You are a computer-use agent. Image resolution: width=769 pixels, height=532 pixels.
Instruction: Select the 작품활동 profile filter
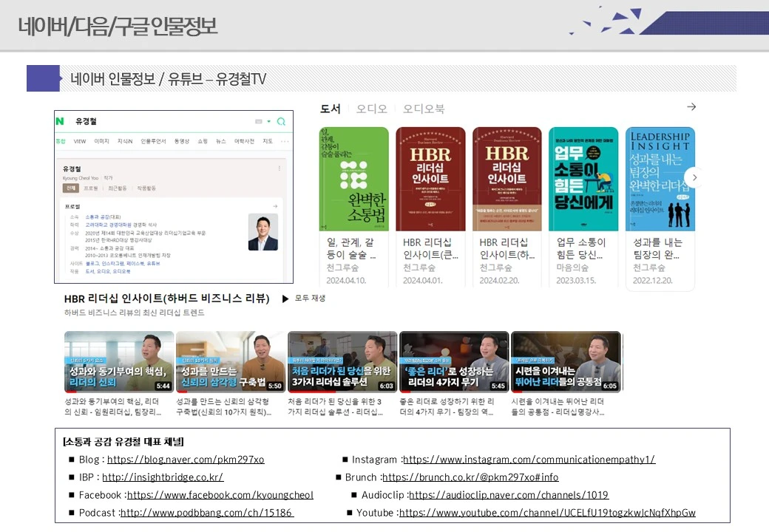[146, 188]
